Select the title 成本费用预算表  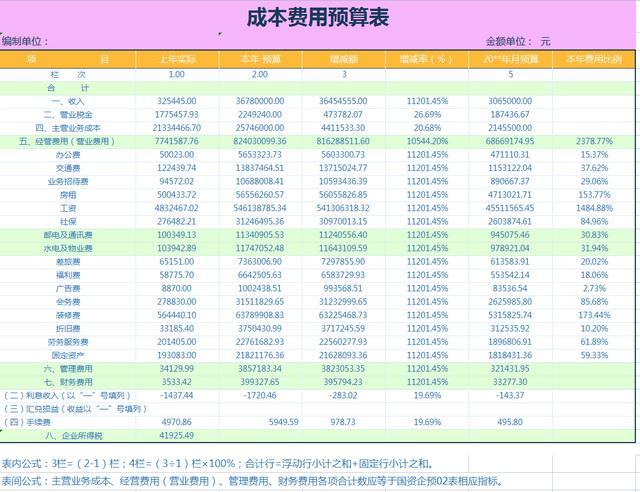[x=318, y=18]
